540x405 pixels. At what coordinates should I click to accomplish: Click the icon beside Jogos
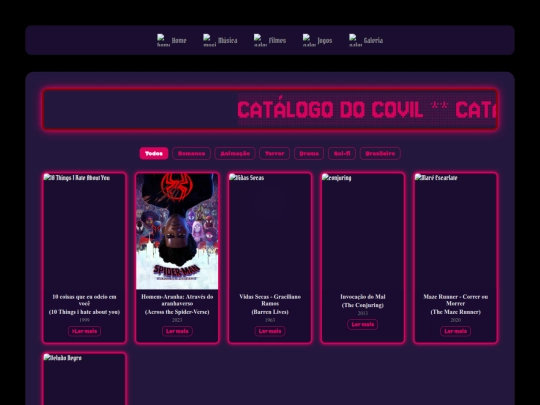309,40
